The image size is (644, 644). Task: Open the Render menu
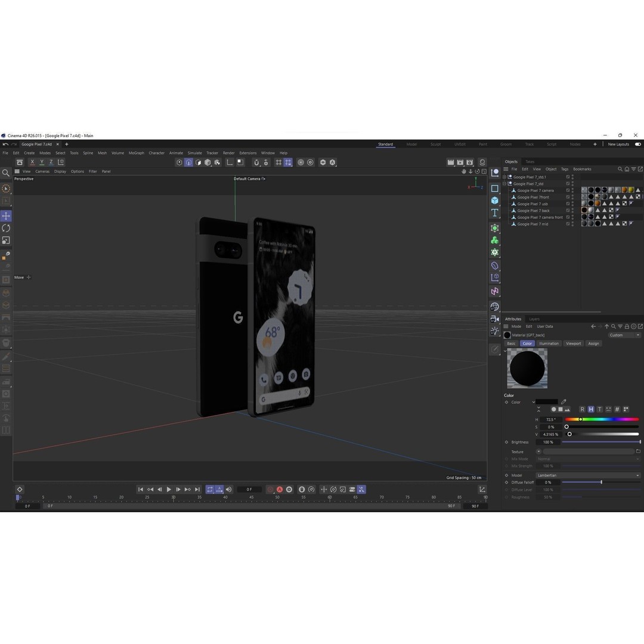pyautogui.click(x=229, y=153)
